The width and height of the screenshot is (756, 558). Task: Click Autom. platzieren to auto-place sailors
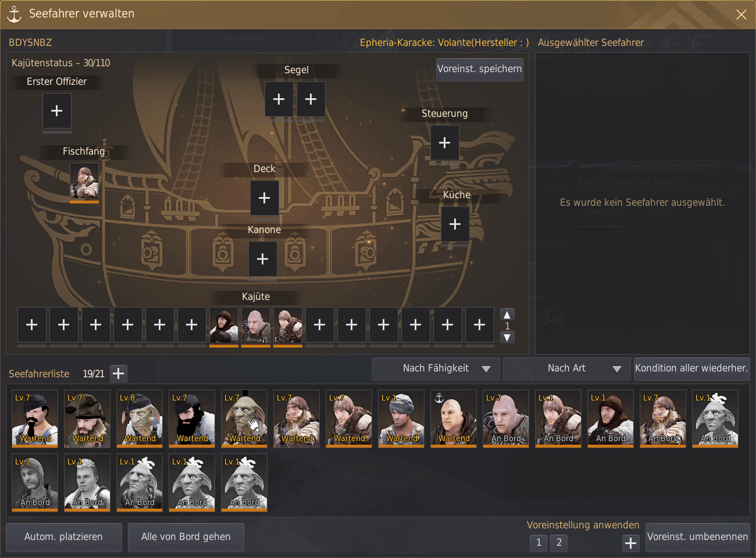tap(64, 537)
